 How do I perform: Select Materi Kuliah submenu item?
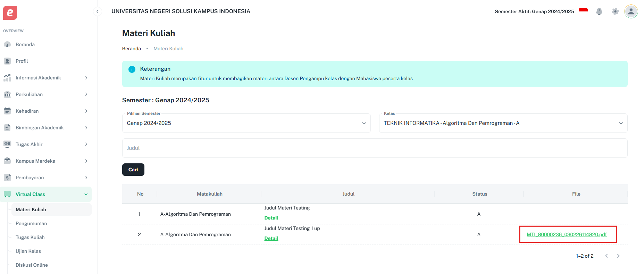[x=51, y=209]
